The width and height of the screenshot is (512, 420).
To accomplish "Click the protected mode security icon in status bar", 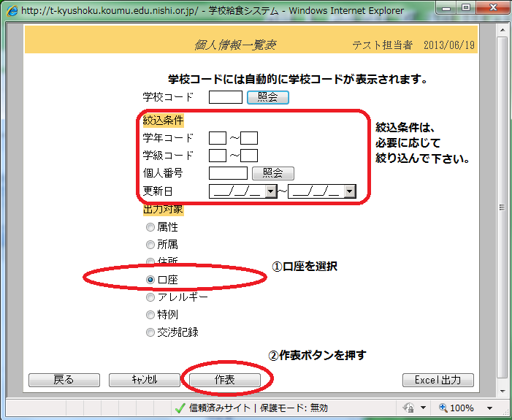I will point(408,408).
